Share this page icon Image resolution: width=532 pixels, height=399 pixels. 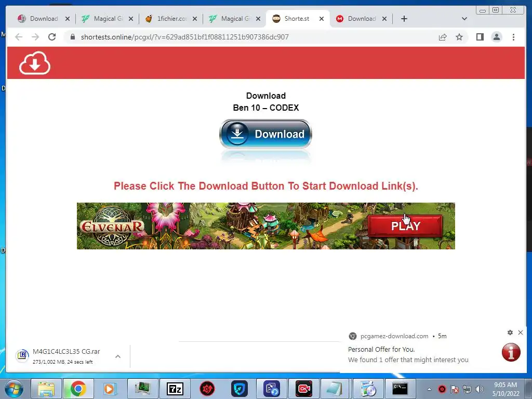coord(443,37)
